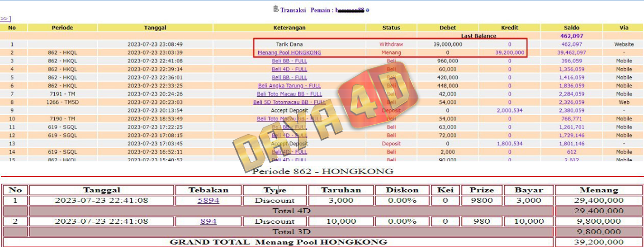Screen dimensions: 644x249
Task: Click the 'Menang' header in the bottom table
Action: click(598, 190)
